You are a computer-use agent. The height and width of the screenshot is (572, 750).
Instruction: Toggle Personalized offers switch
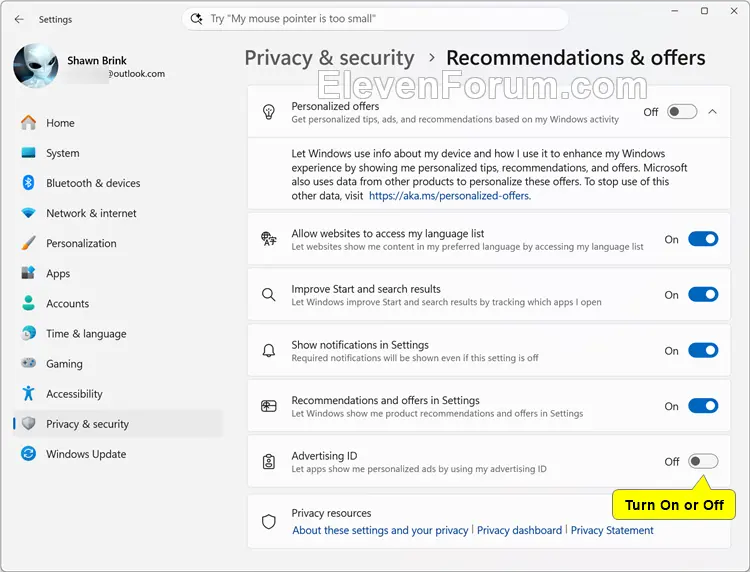[x=682, y=112]
